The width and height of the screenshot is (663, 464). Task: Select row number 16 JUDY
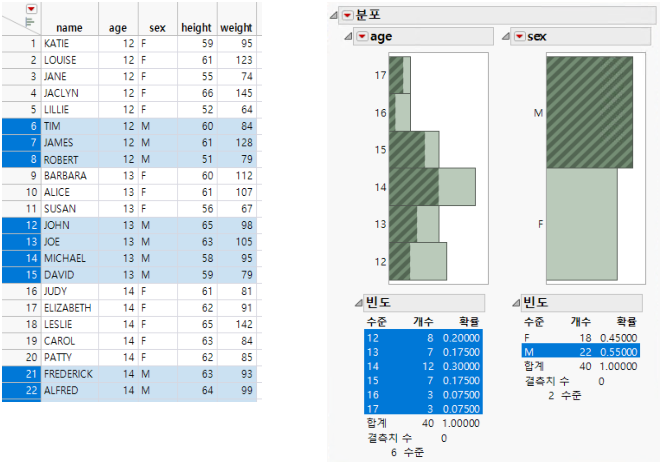click(22, 291)
